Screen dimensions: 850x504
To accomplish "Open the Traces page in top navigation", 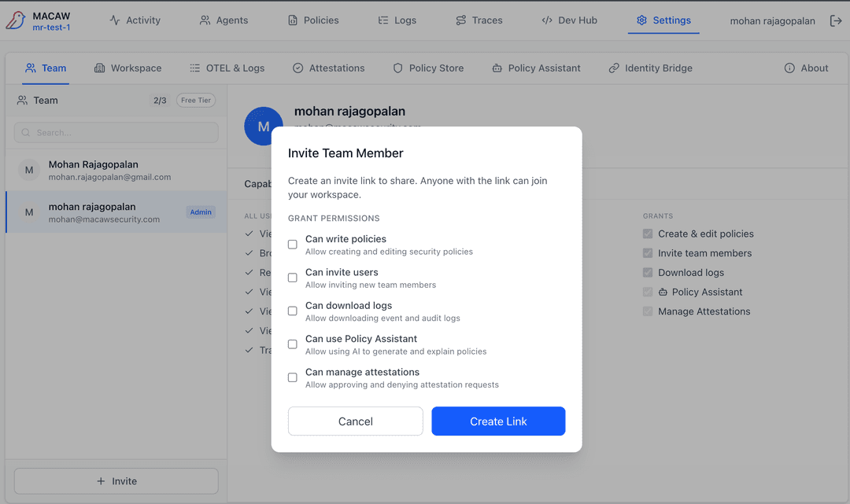I will coord(479,20).
